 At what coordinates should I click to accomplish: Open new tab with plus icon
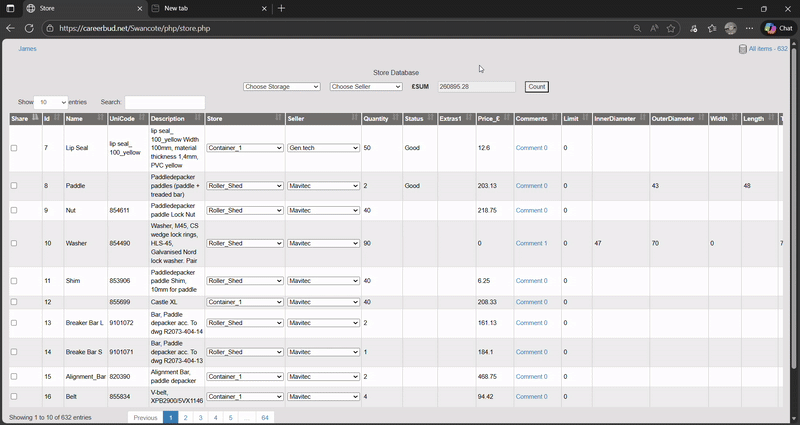click(281, 8)
